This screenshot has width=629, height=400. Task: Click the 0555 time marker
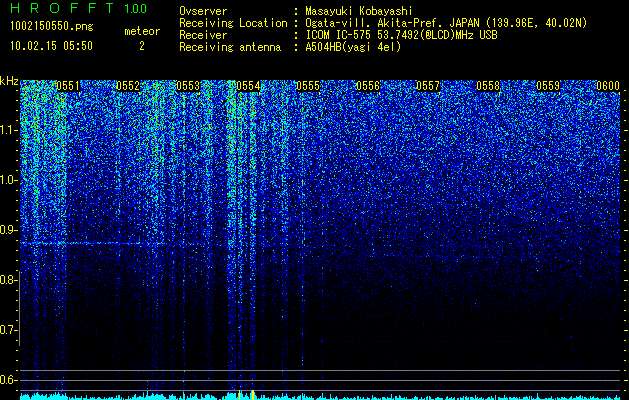coord(308,86)
